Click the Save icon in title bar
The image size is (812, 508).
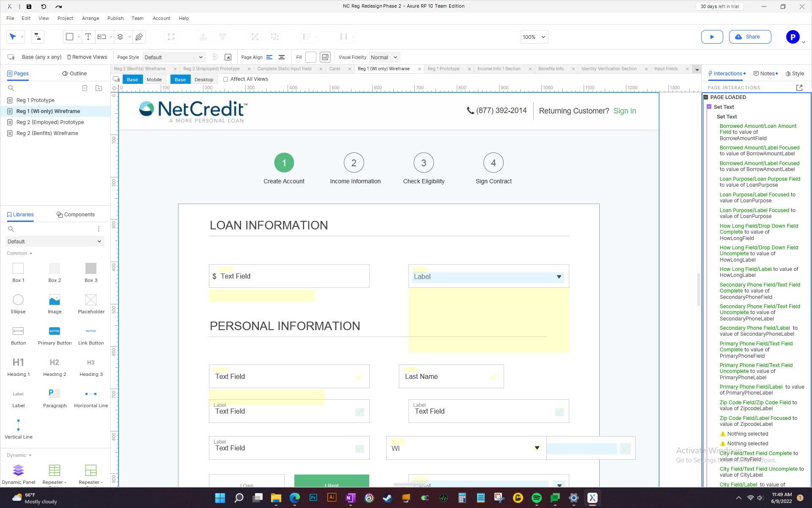[29, 6]
